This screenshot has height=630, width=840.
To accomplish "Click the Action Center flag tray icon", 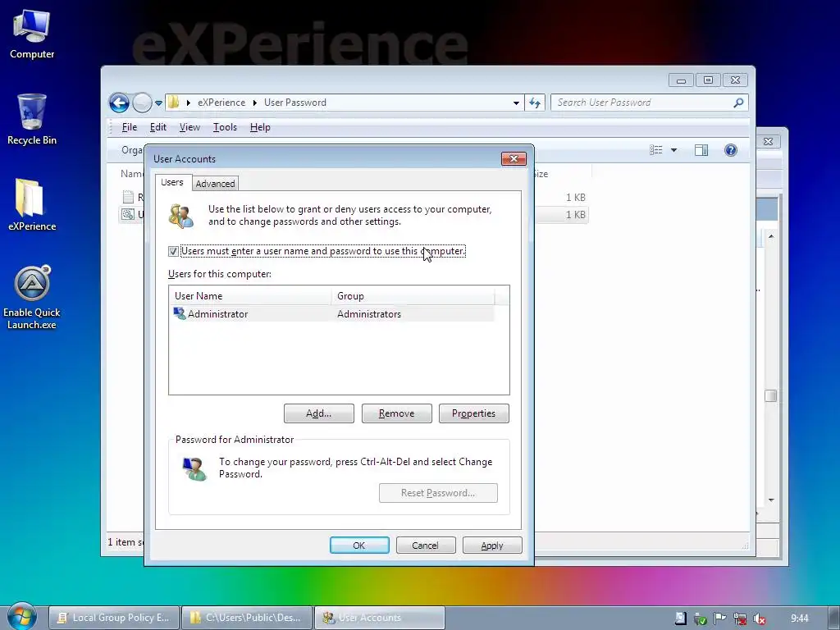I will [720, 619].
